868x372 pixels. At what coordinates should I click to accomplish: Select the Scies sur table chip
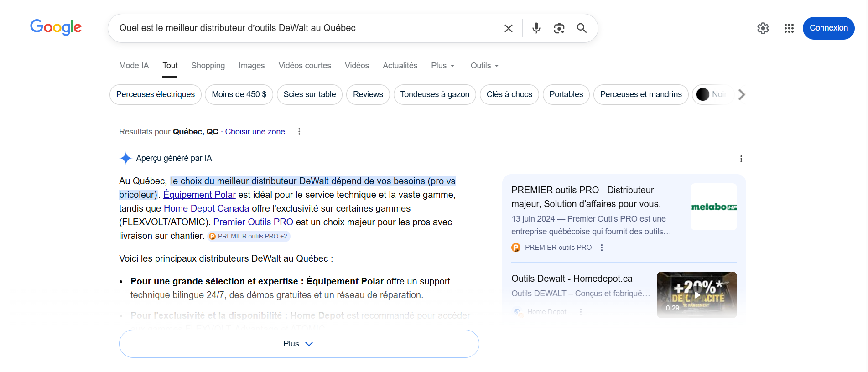point(310,94)
